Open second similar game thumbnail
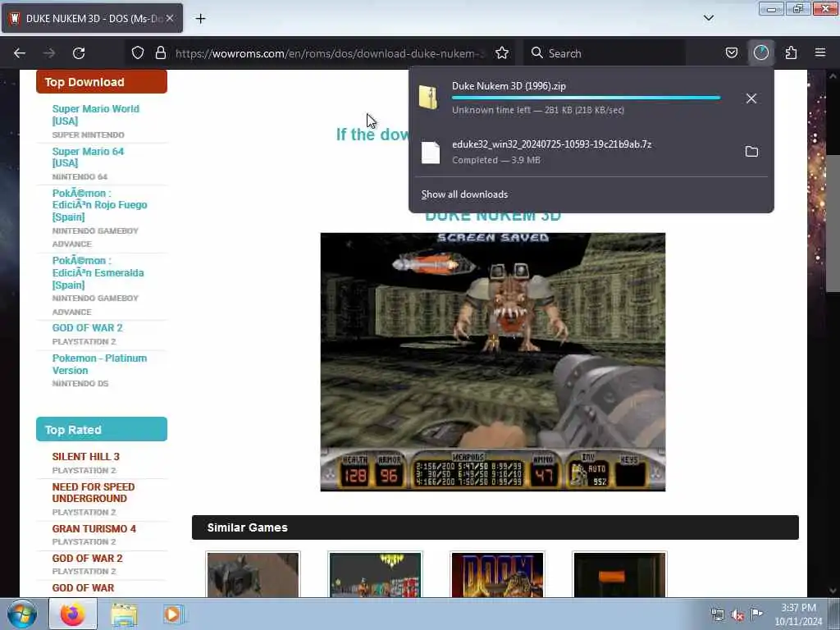The width and height of the screenshot is (840, 630). pyautogui.click(x=375, y=575)
